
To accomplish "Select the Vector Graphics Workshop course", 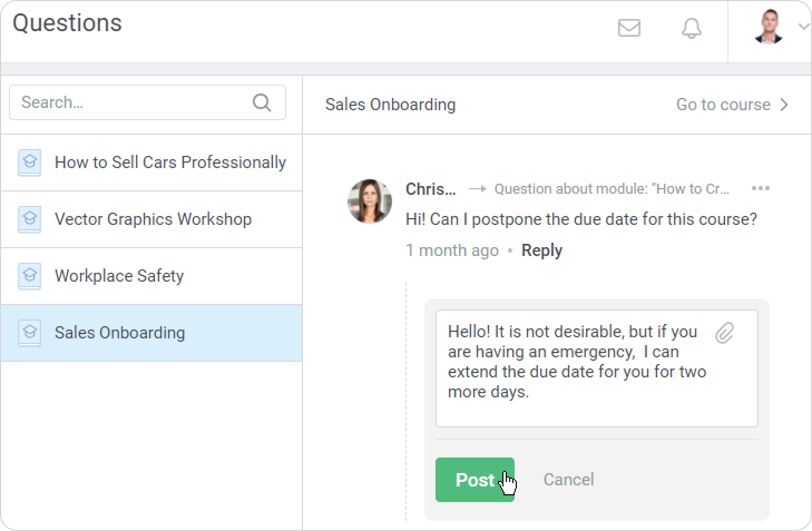I will pyautogui.click(x=151, y=219).
